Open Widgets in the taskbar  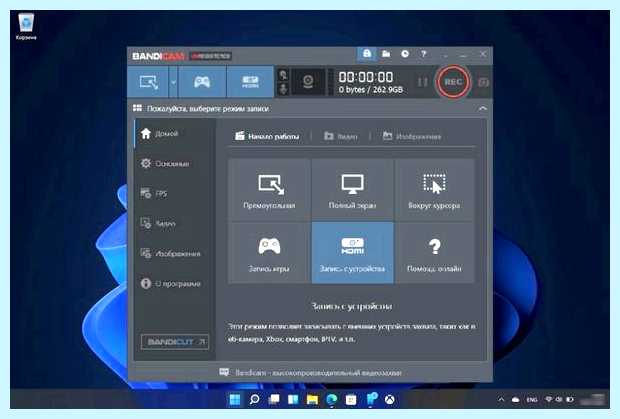(x=293, y=400)
